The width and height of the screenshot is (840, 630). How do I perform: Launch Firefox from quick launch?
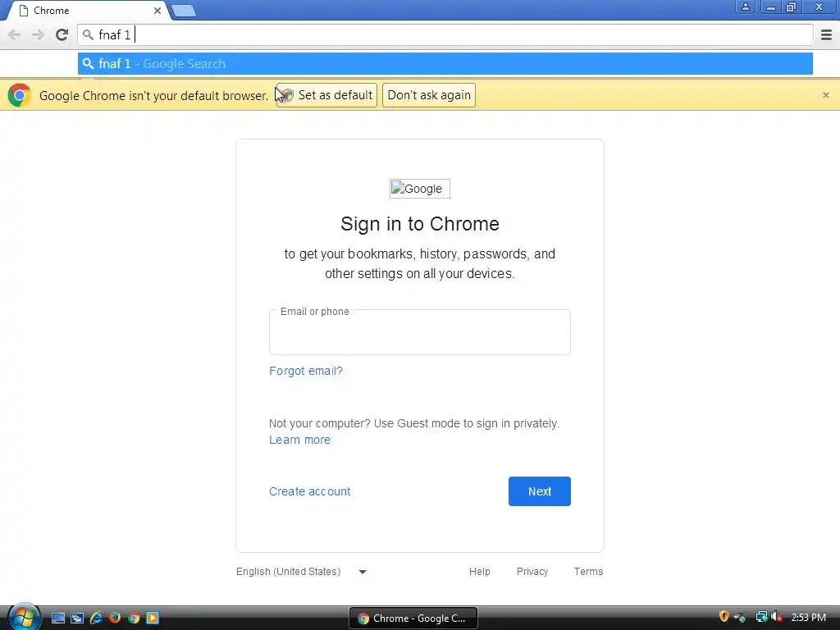pos(115,619)
